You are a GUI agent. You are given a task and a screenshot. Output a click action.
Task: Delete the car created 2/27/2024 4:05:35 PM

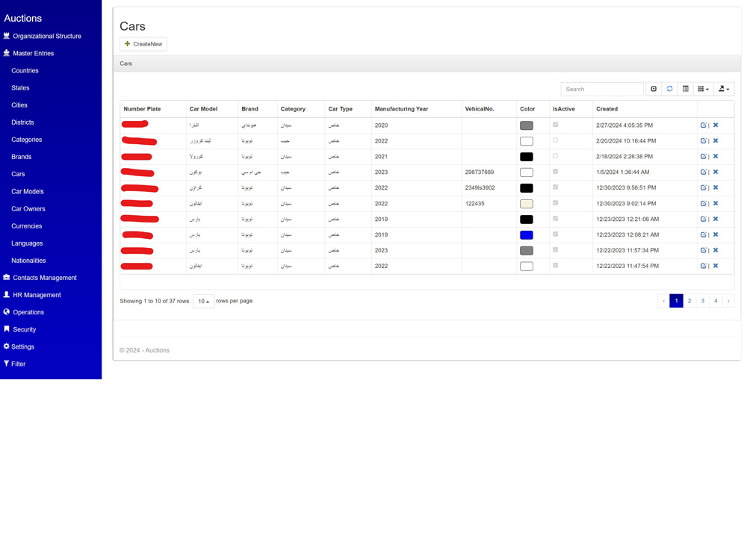[716, 125]
